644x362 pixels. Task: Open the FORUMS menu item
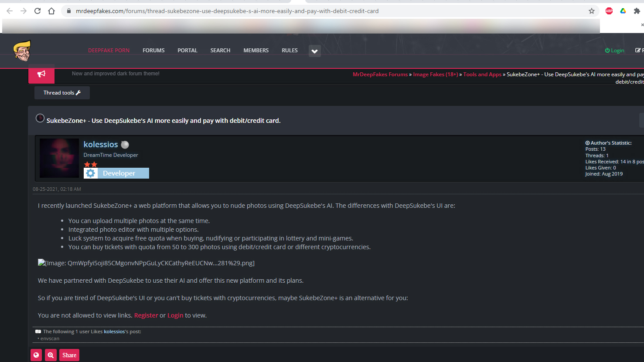(153, 51)
